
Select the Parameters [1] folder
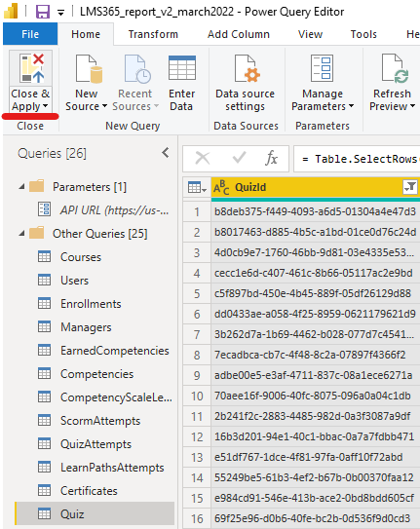click(x=90, y=187)
